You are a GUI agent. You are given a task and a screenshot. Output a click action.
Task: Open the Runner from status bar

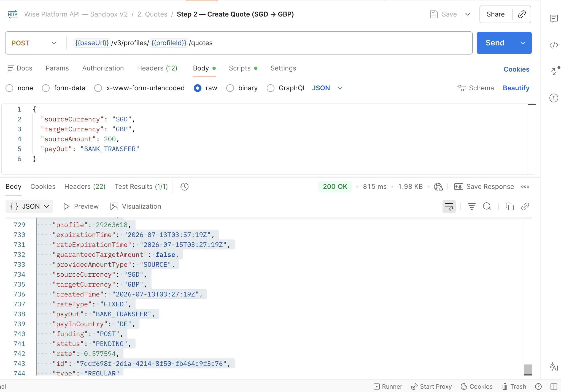pyautogui.click(x=388, y=386)
